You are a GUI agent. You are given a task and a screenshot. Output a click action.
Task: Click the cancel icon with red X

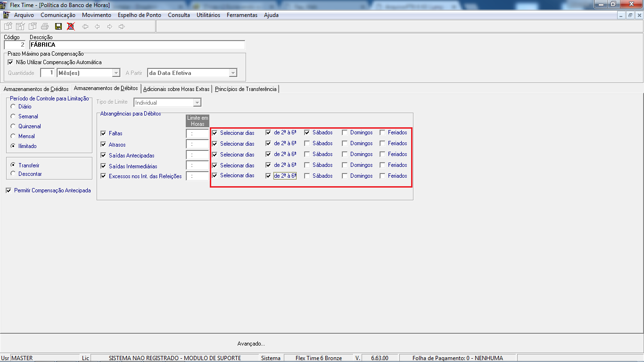[71, 26]
